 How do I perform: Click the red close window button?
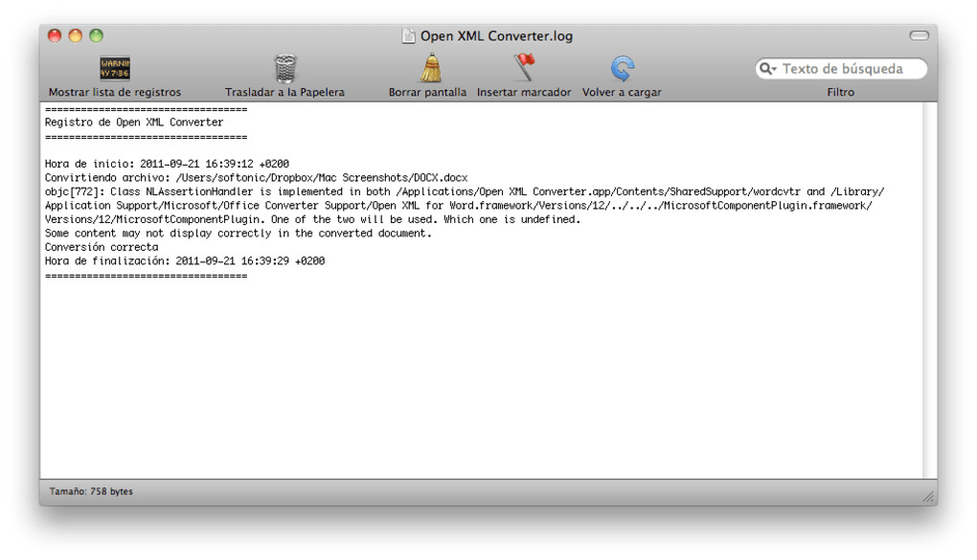click(x=55, y=35)
